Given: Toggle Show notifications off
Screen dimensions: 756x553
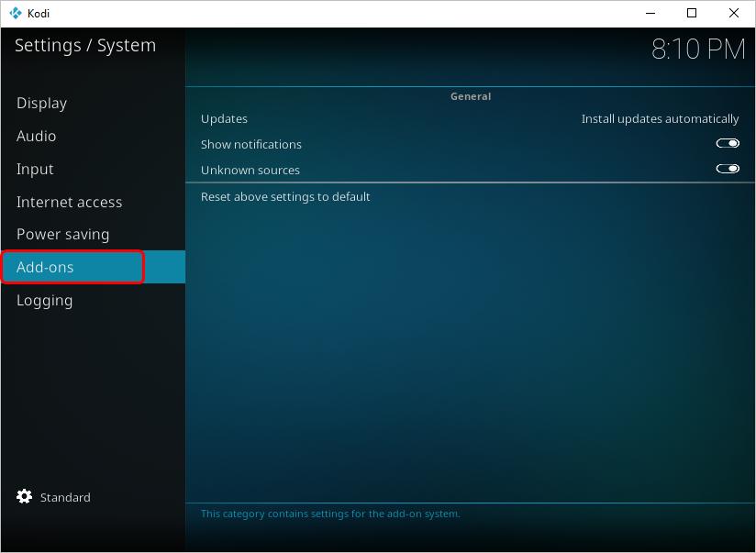Looking at the screenshot, I should (728, 143).
